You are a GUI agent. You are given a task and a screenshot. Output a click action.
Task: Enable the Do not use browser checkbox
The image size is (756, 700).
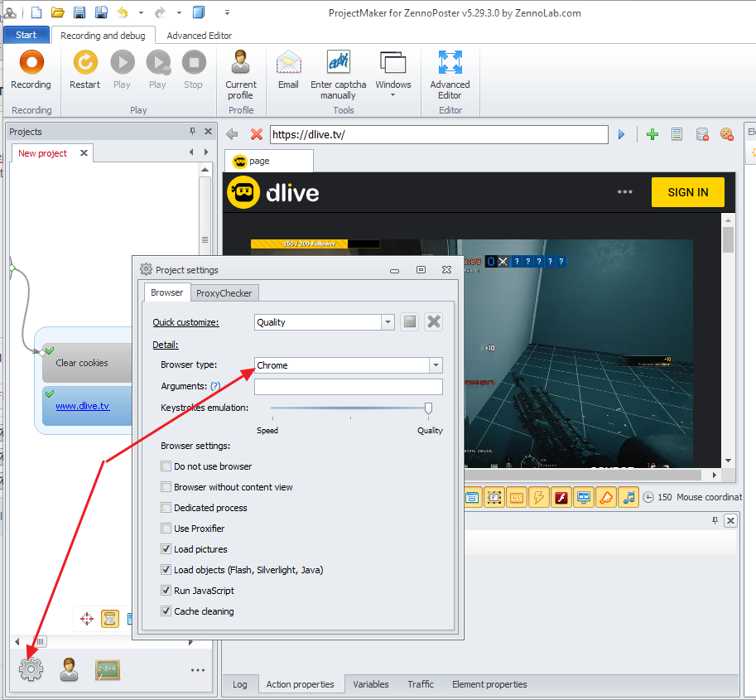pos(166,466)
